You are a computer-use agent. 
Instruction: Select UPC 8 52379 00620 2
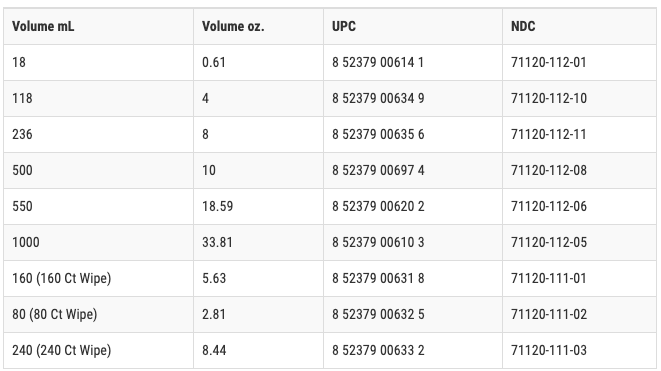pos(413,206)
